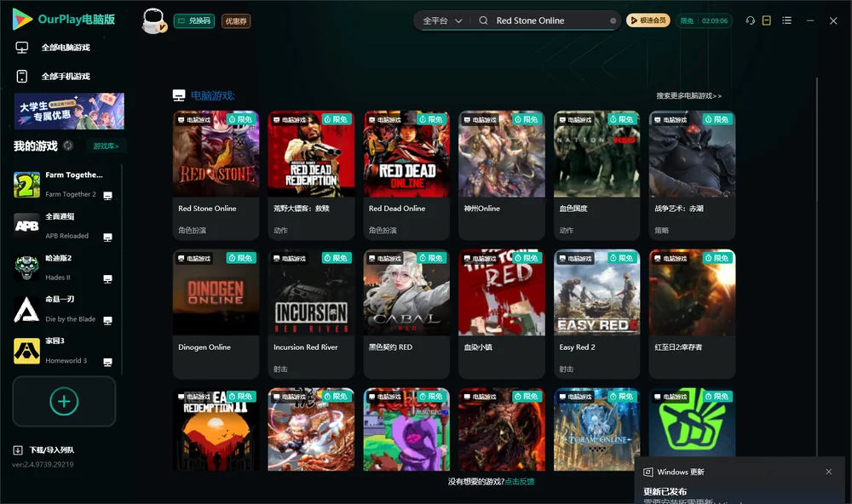Click 电脑游戏 tag on Red Dead Online card
This screenshot has height=504, width=852.
point(385,120)
